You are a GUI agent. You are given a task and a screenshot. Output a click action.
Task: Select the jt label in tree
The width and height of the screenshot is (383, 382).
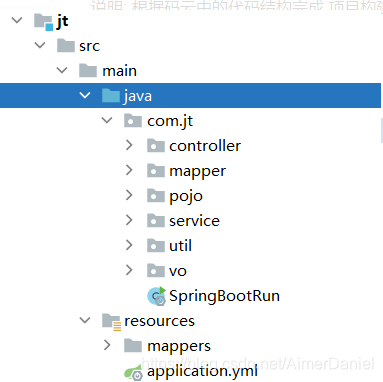click(x=62, y=22)
